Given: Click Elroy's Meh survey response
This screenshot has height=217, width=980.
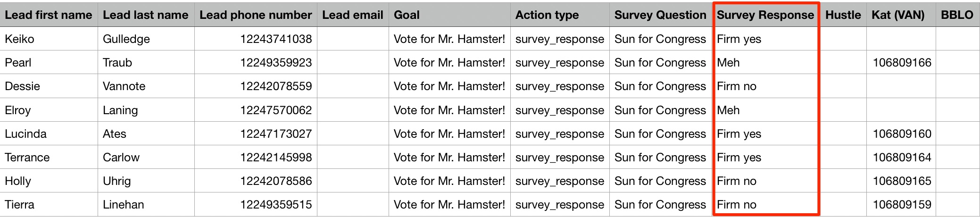Looking at the screenshot, I should [765, 110].
